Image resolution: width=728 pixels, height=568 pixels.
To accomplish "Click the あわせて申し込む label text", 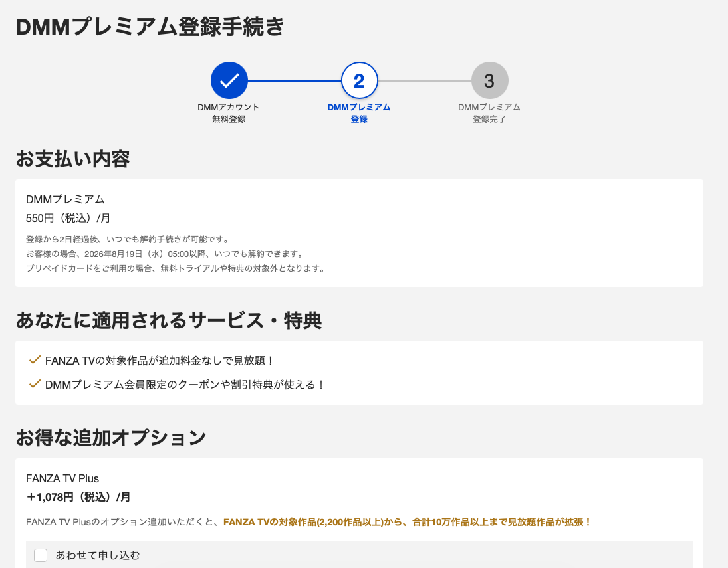I will click(98, 555).
